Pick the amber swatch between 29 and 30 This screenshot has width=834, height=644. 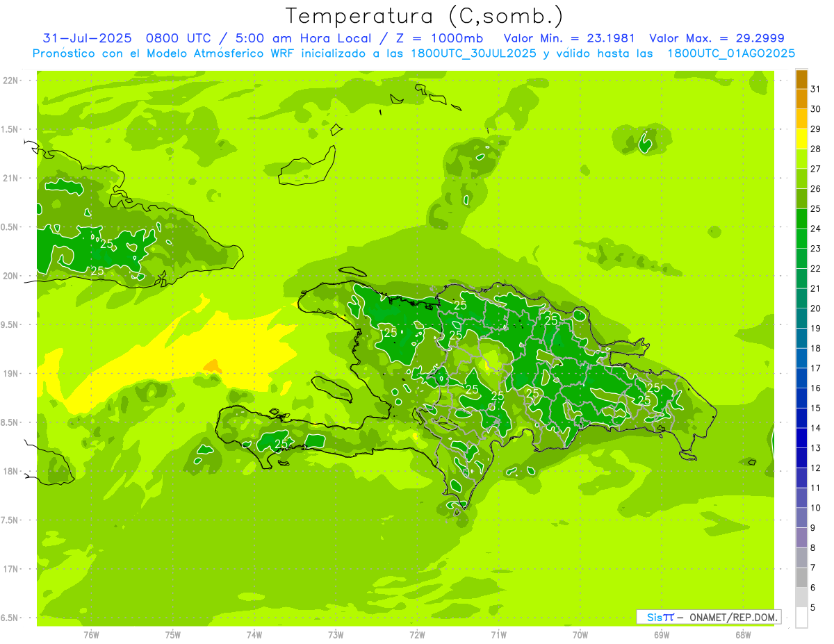click(x=801, y=119)
